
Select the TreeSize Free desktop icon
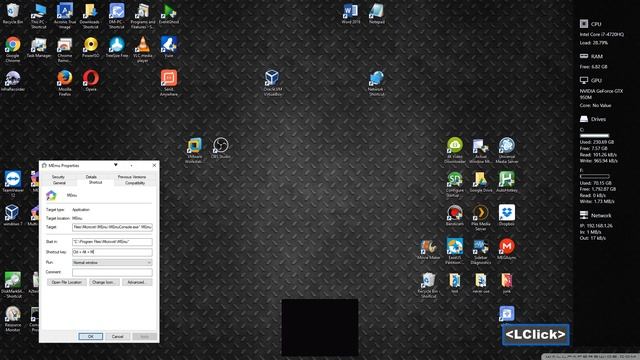117,44
